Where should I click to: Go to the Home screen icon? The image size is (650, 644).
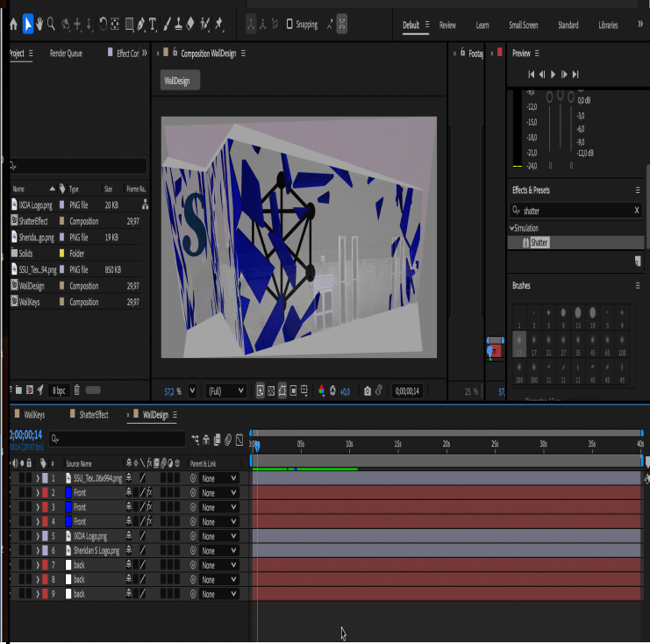click(x=13, y=25)
